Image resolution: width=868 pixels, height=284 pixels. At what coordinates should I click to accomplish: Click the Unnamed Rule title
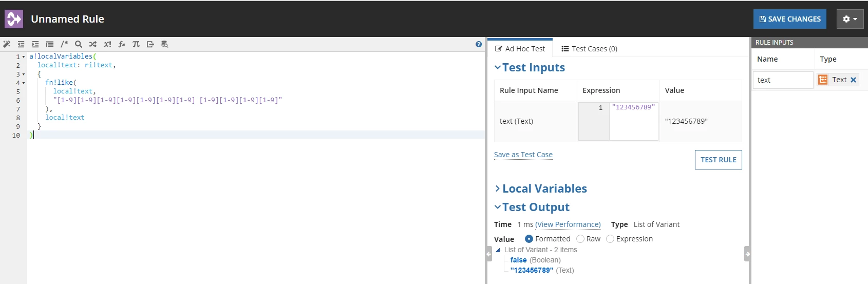point(67,19)
